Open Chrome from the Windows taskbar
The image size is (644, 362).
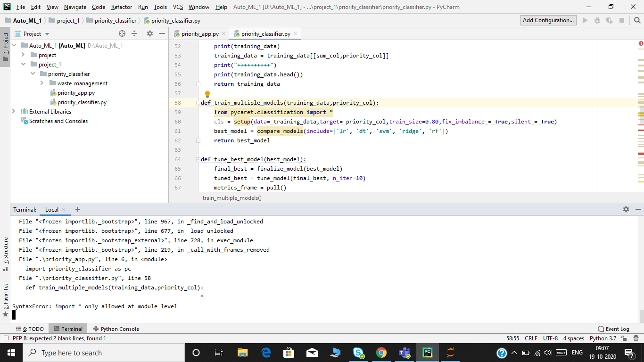click(x=380, y=352)
